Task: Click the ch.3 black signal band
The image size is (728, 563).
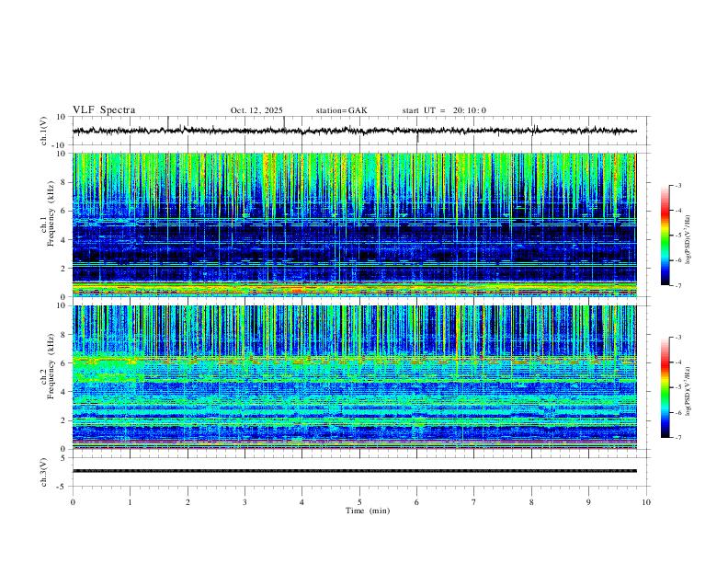Action: tap(355, 471)
